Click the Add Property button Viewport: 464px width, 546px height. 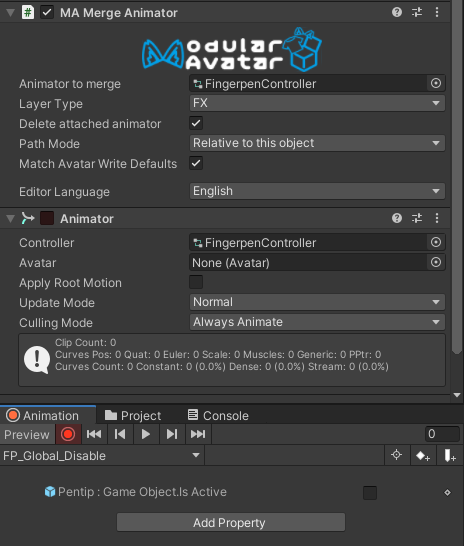click(x=231, y=522)
